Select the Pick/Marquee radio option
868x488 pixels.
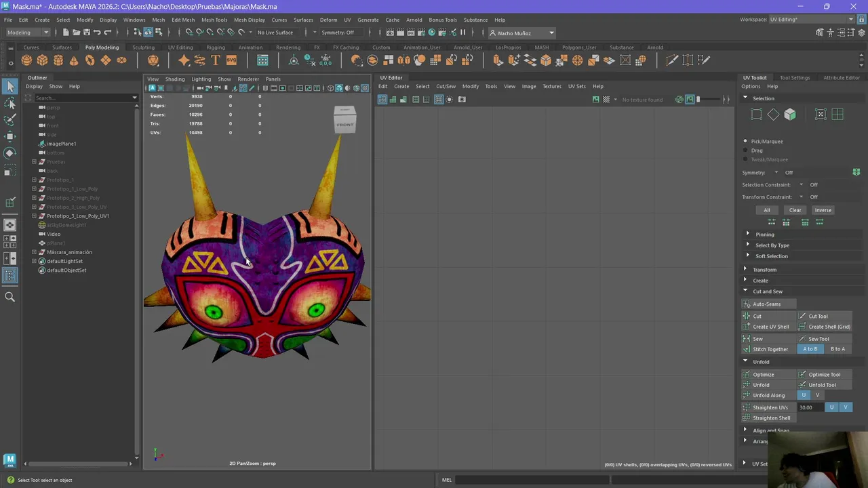(x=746, y=141)
